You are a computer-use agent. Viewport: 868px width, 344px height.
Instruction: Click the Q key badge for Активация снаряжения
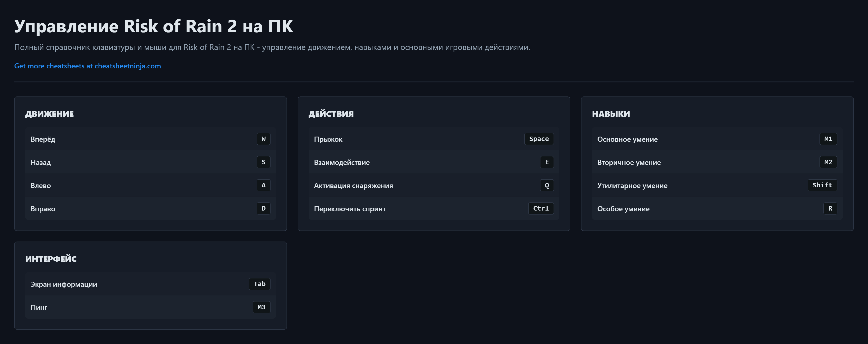coord(547,185)
